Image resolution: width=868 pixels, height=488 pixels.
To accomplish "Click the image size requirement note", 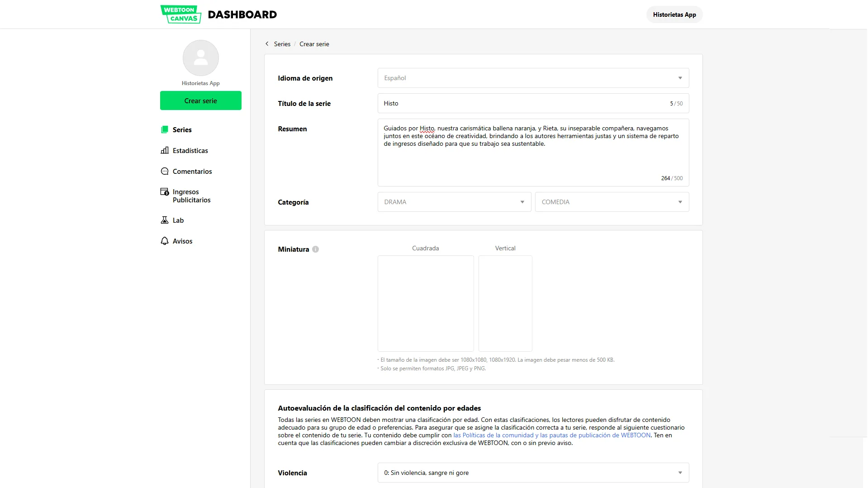I will pos(496,360).
